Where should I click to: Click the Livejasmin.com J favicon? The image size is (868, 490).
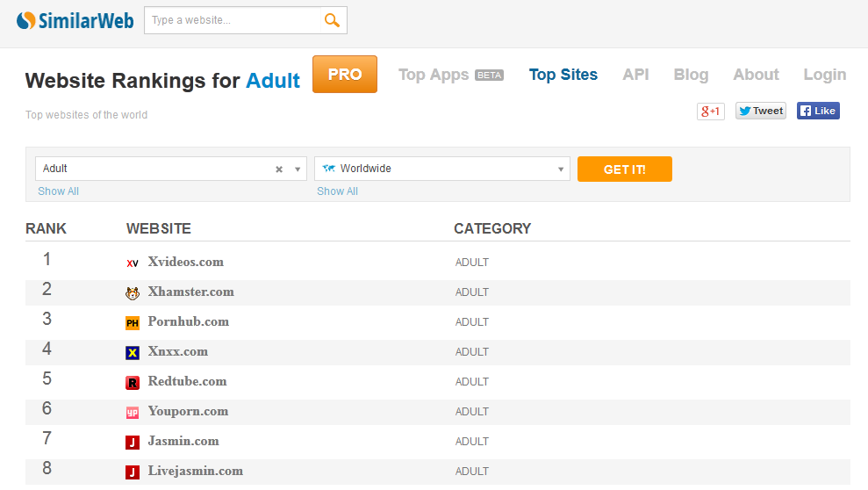133,472
